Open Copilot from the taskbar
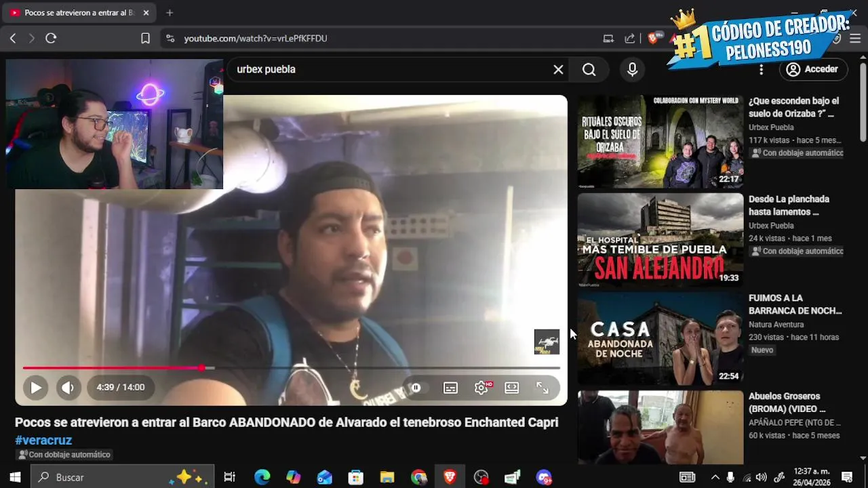Viewport: 868px width, 488px height. click(293, 477)
